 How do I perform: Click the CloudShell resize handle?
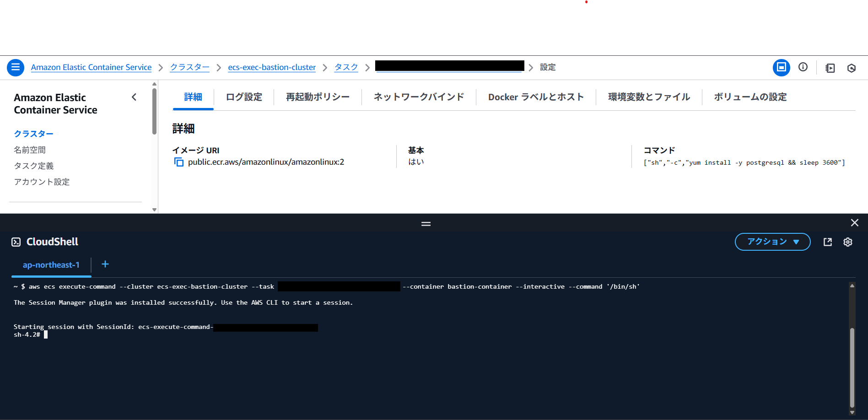[426, 224]
